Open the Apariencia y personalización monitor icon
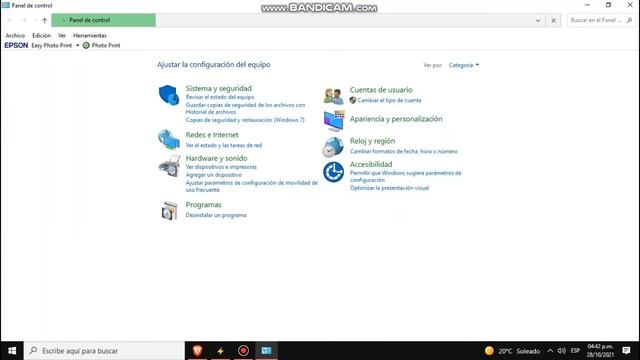640x360 pixels. pyautogui.click(x=334, y=121)
